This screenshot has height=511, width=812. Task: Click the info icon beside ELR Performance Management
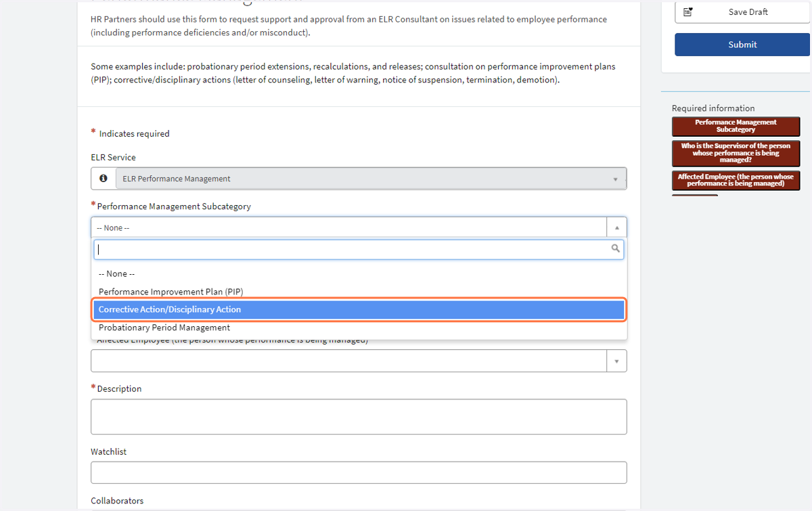coord(104,179)
